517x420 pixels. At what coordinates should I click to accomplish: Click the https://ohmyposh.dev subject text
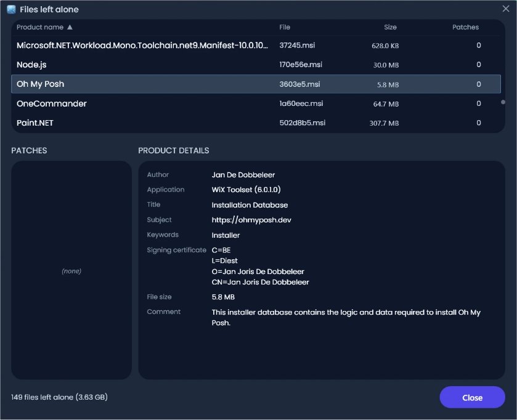(x=251, y=220)
